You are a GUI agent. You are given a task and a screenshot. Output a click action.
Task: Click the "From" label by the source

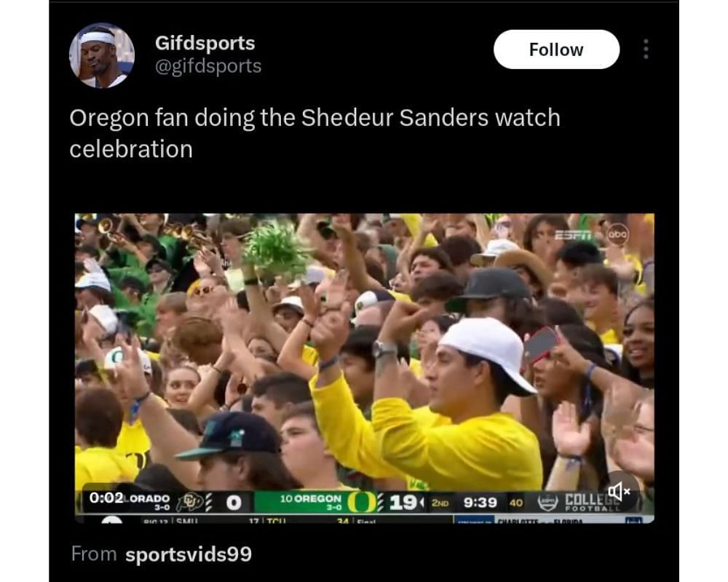94,554
